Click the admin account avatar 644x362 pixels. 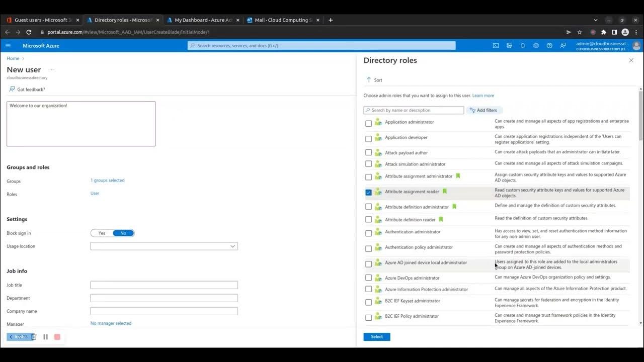click(x=636, y=46)
